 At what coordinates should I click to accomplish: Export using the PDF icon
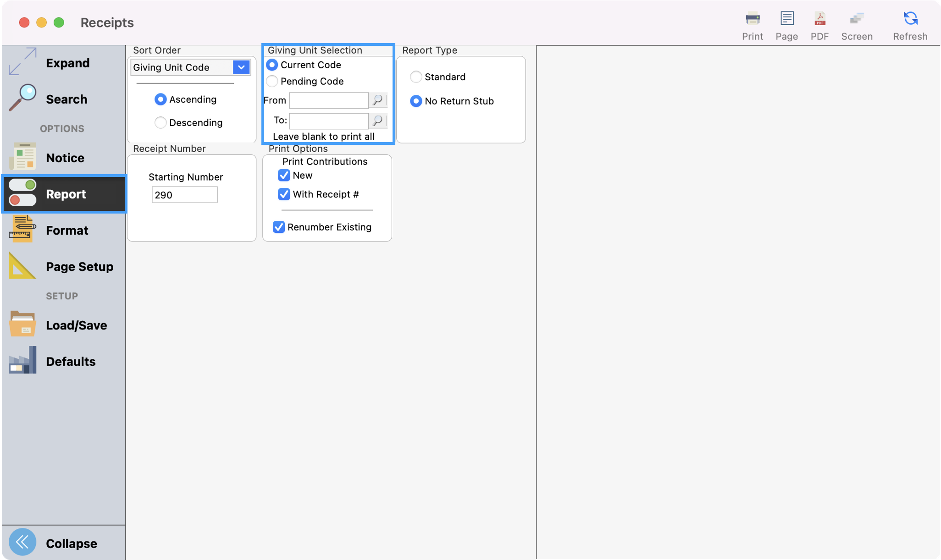coord(819,19)
